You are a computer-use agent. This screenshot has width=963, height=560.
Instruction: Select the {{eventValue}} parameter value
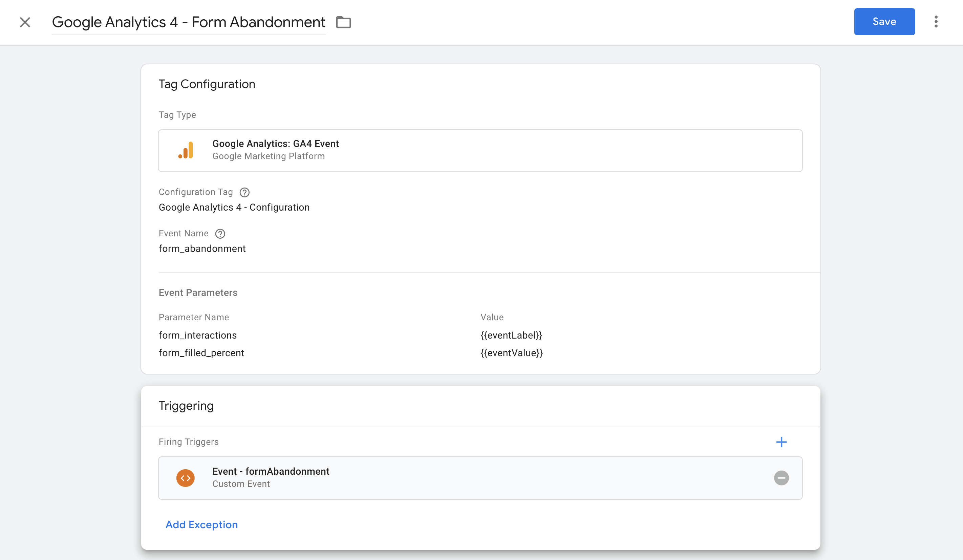[x=512, y=353]
